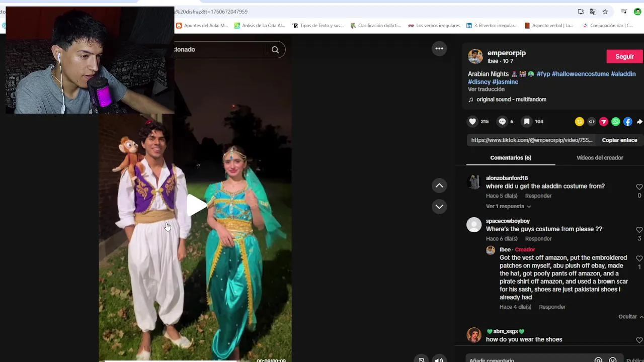
Task: Open emperorpip profile avatar
Action: (475, 56)
